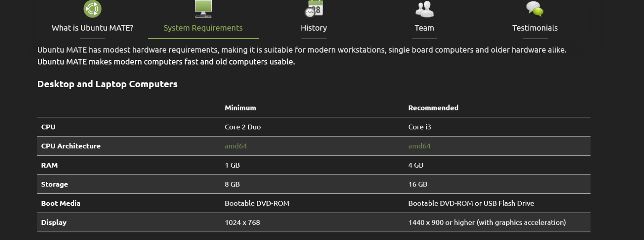Image resolution: width=644 pixels, height=240 pixels.
Task: Click the "4 GB" recommended RAM cell
Action: pyautogui.click(x=416, y=165)
